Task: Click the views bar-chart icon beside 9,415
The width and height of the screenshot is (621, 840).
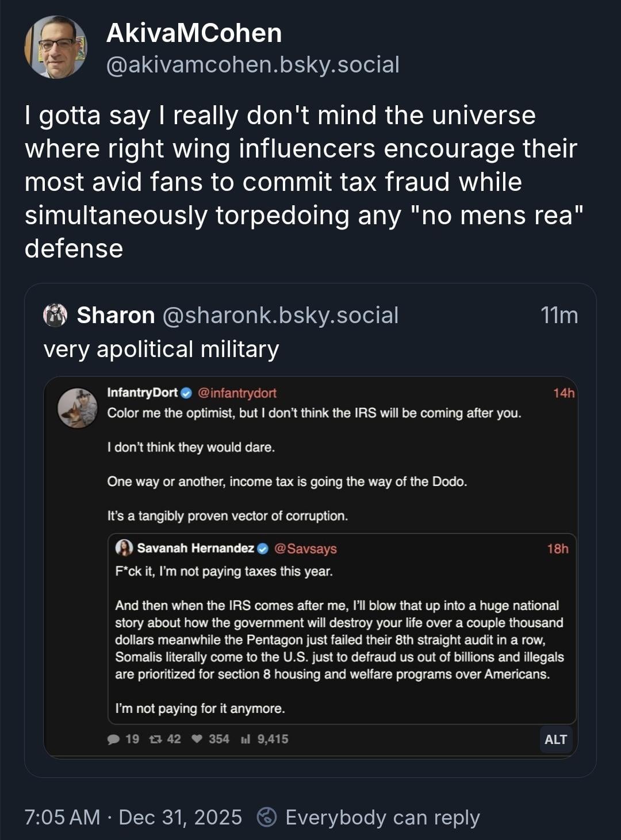Action: [246, 739]
